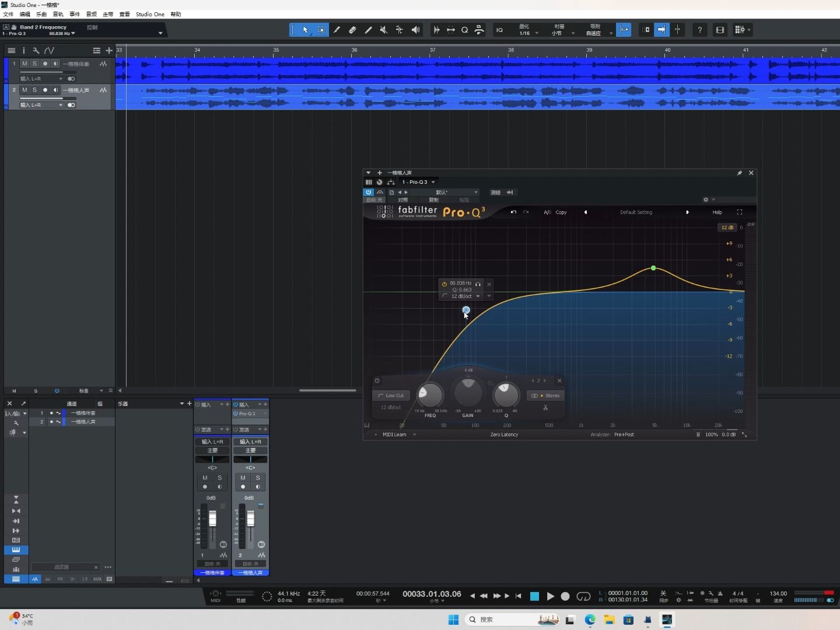Screen dimensions: 840x630
Task: Open the Windows Start menu
Action: click(x=453, y=619)
